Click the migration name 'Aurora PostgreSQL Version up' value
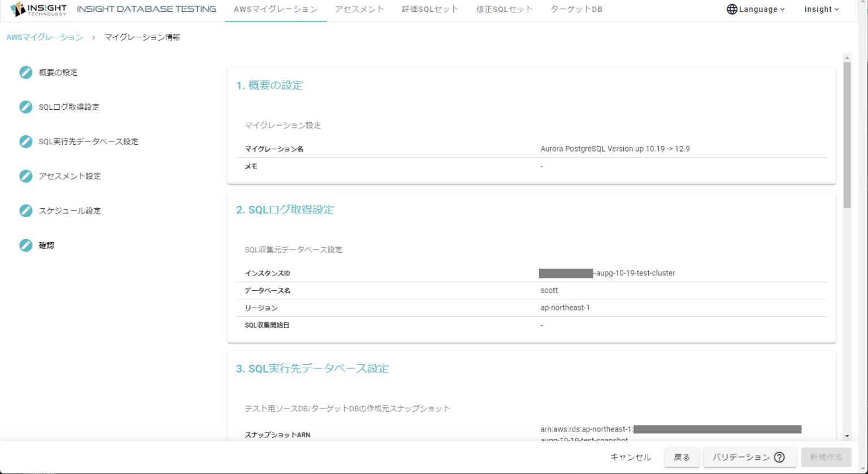The width and height of the screenshot is (868, 474). pos(615,149)
